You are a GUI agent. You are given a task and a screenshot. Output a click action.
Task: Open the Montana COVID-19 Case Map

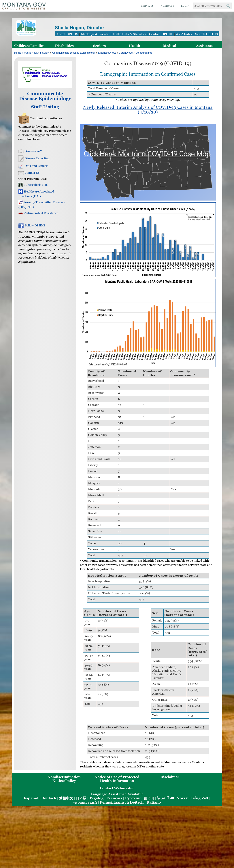148,162
